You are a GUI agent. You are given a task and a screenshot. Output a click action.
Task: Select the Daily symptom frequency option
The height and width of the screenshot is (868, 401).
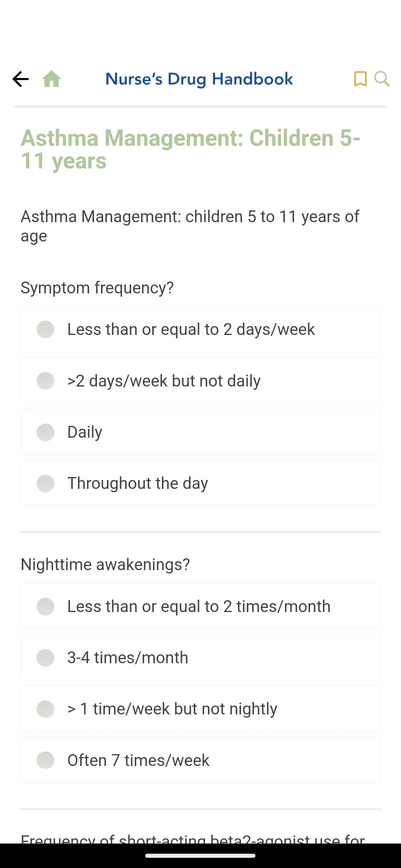click(200, 432)
